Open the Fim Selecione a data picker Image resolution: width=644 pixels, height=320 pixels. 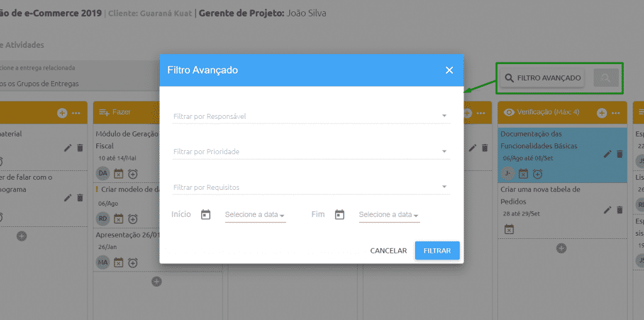pyautogui.click(x=389, y=215)
